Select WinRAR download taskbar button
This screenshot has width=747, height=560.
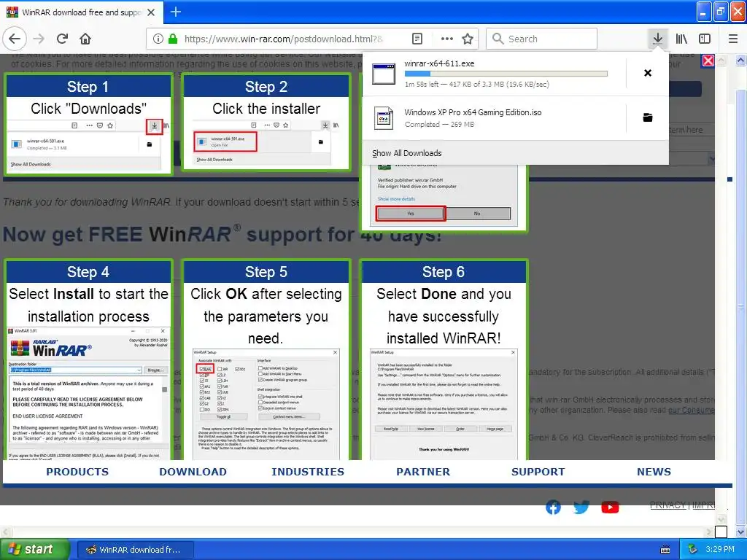[x=135, y=550]
